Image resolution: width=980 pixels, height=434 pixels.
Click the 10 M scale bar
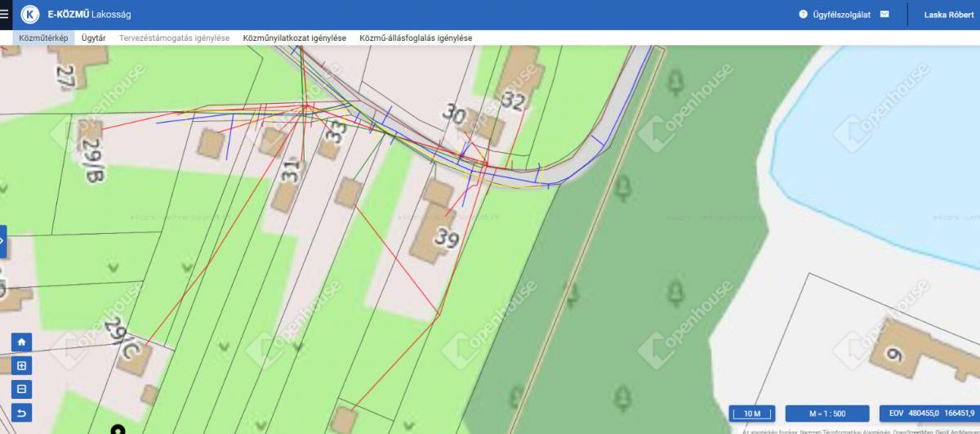751,414
